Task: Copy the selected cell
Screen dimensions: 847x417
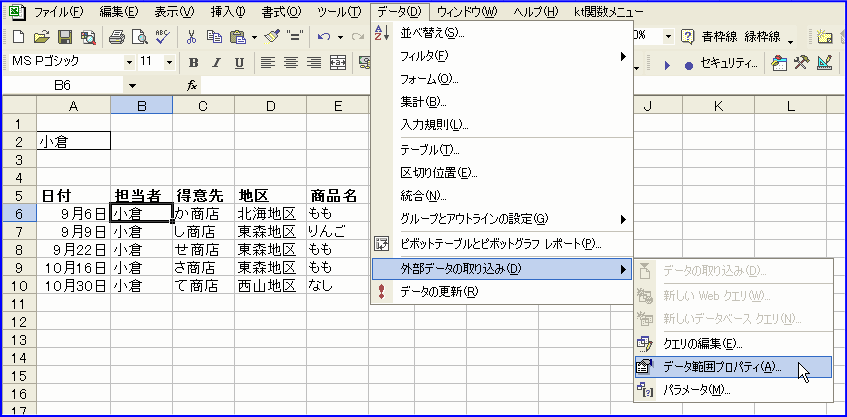Action: point(214,36)
